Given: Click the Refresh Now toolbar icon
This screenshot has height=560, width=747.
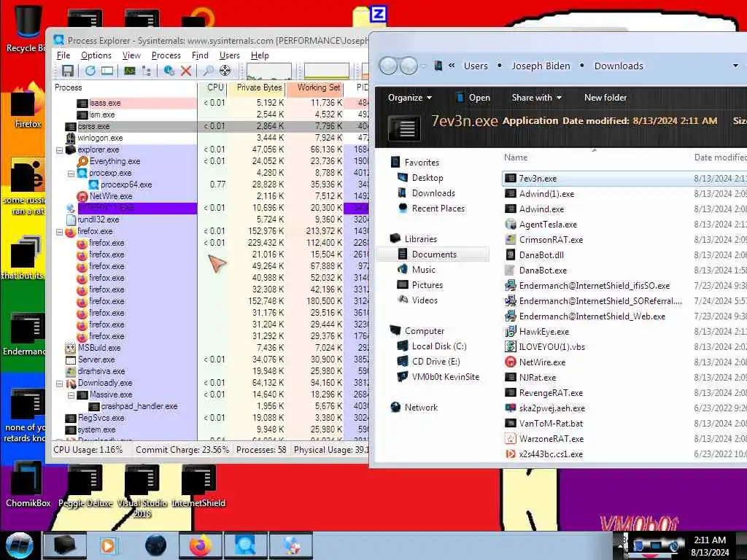Looking at the screenshot, I should coord(90,71).
